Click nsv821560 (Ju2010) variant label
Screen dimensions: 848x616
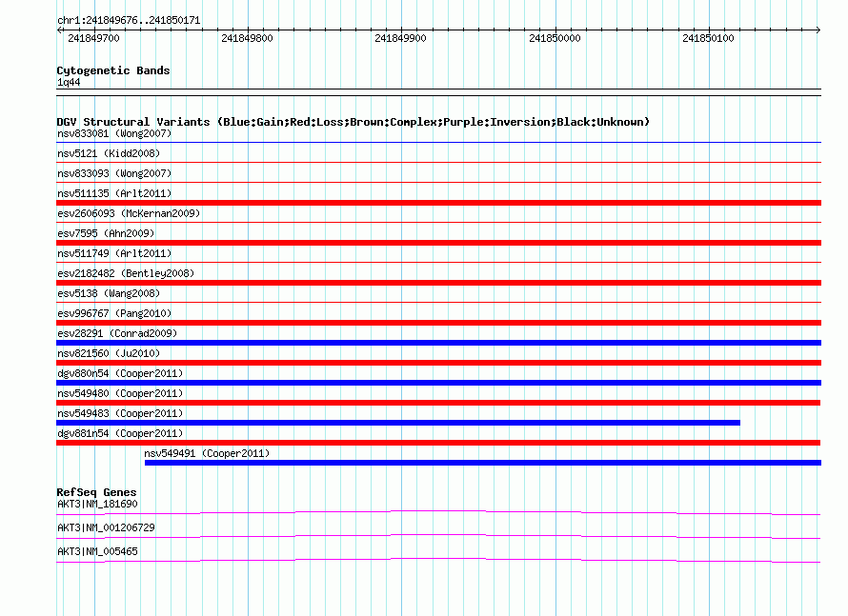(109, 353)
